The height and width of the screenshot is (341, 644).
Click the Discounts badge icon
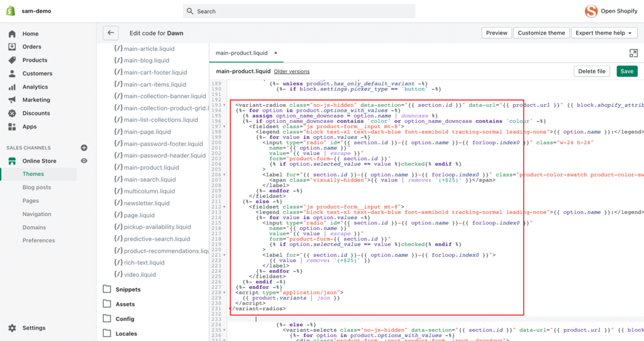(x=12, y=113)
